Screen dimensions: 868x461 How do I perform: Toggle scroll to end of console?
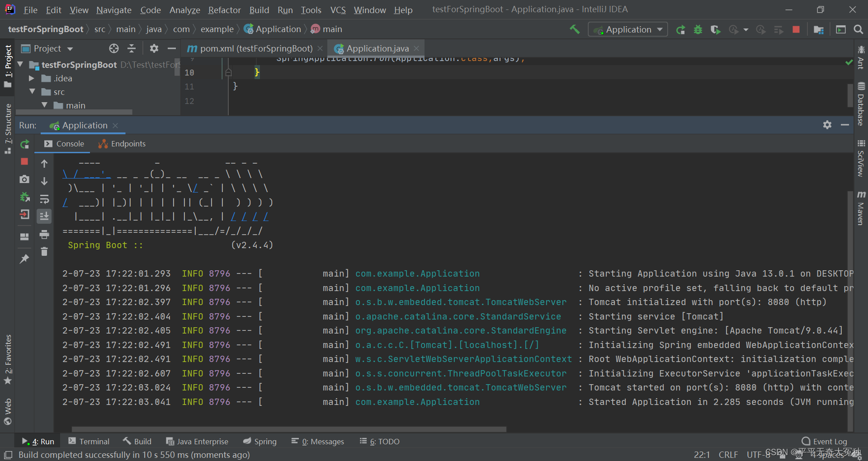point(44,216)
